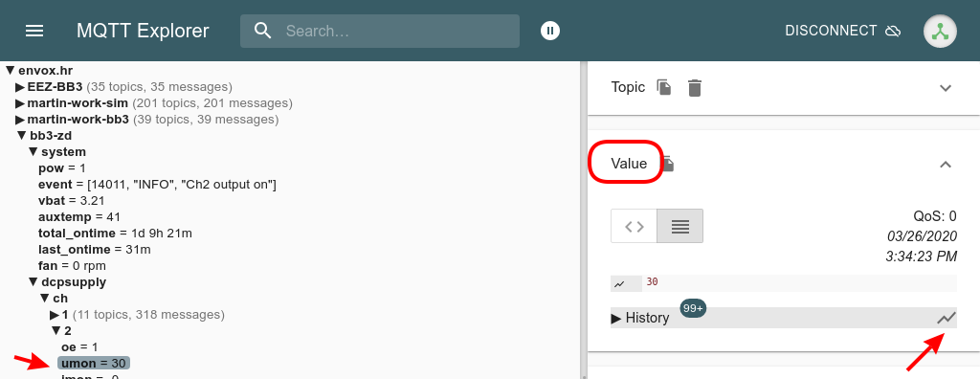980x379 pixels.
Task: Collapse the bb3-zd tree node
Action: point(21,135)
